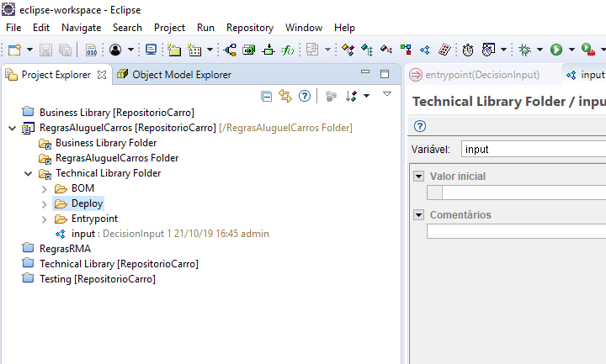Click the green export arrow toolbar icon
This screenshot has height=364, width=606.
tap(249, 50)
